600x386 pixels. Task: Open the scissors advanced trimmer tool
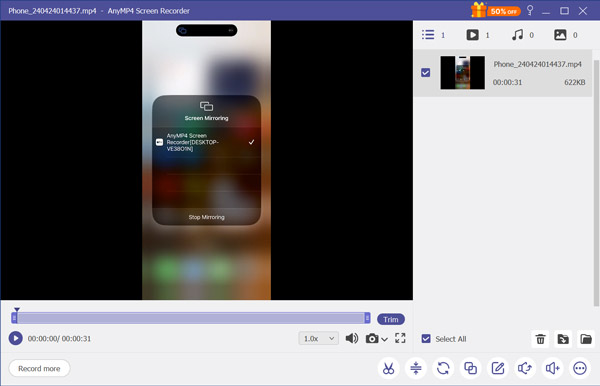click(x=388, y=368)
